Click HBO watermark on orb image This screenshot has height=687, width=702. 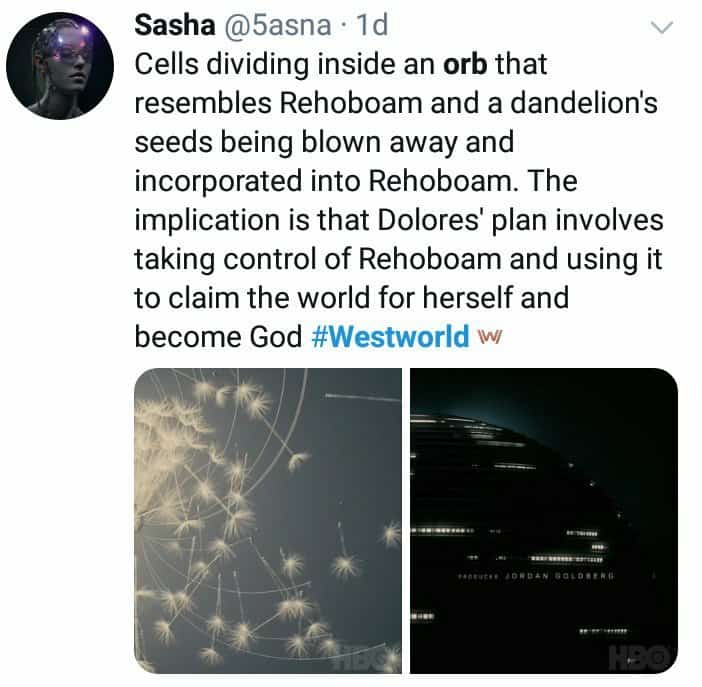click(638, 657)
